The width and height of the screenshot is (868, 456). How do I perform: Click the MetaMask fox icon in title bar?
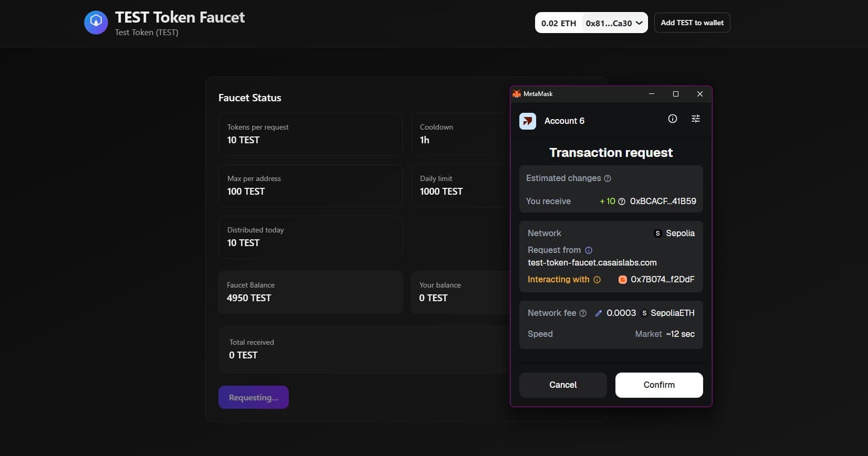517,94
